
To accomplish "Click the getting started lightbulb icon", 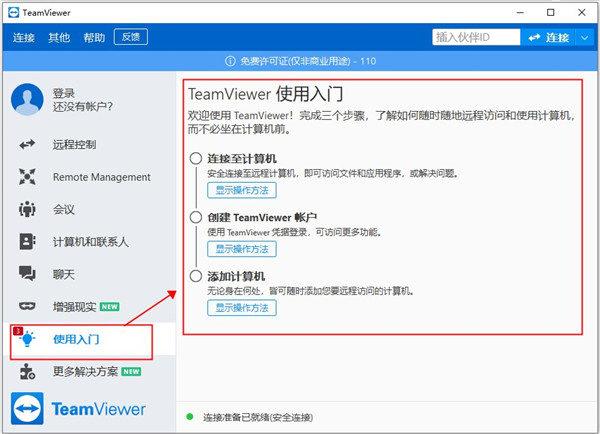I will coord(28,339).
